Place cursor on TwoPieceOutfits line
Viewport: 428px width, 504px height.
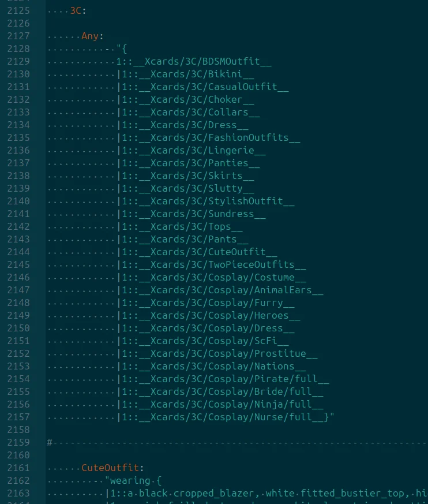[212, 265]
